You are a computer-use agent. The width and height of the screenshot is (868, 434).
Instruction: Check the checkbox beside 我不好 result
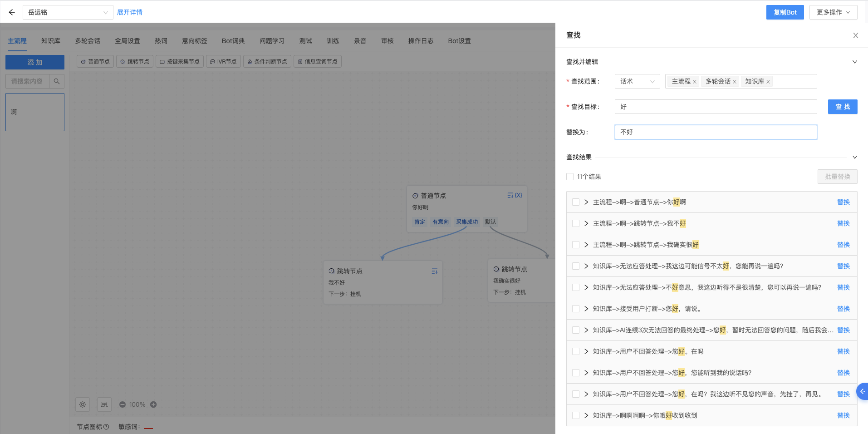pos(576,223)
